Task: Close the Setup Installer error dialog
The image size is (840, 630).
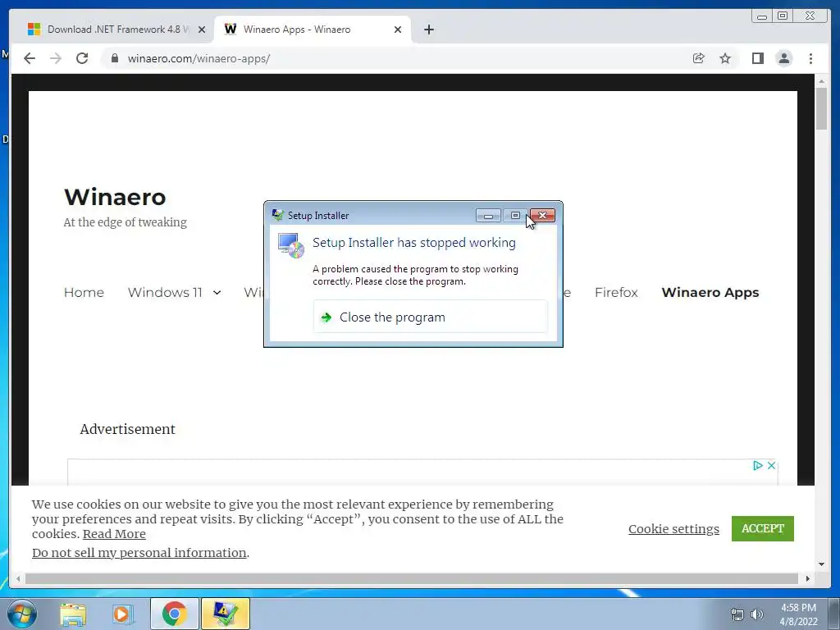Action: point(543,216)
